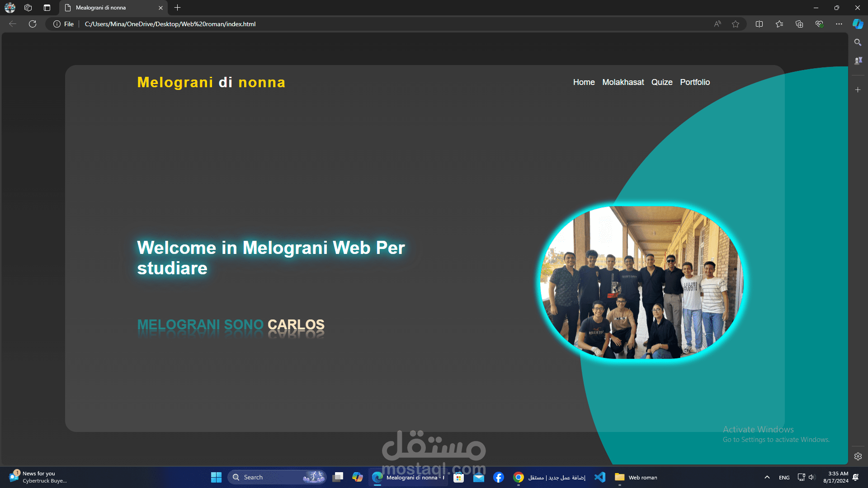Open the Windows Start button

pos(216,477)
